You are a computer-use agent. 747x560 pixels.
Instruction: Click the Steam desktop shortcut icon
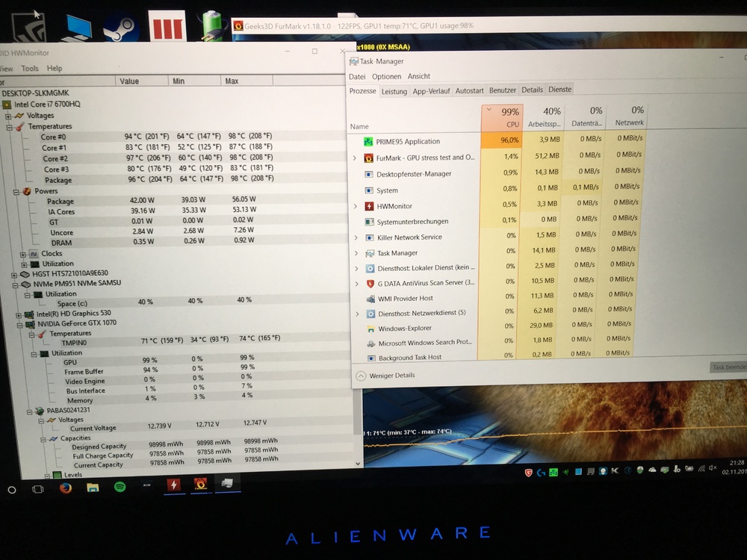click(x=118, y=28)
